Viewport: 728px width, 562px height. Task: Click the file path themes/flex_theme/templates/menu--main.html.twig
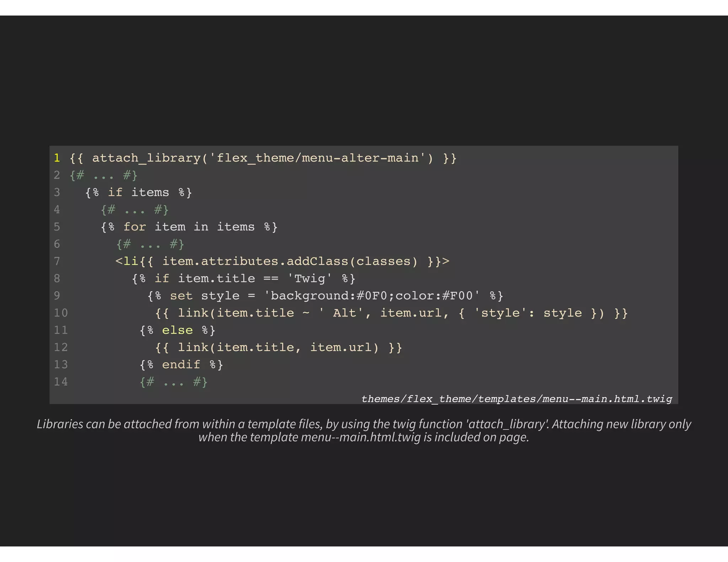tap(517, 399)
